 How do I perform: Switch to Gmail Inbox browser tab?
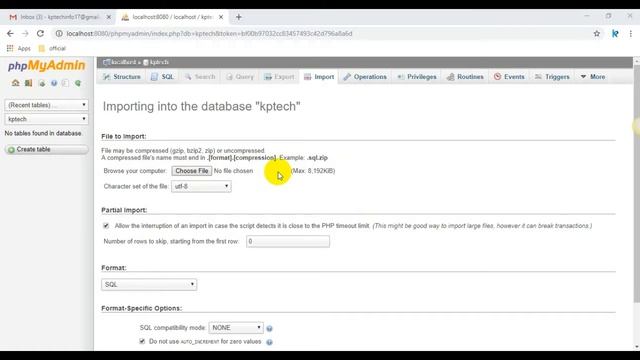(x=59, y=17)
